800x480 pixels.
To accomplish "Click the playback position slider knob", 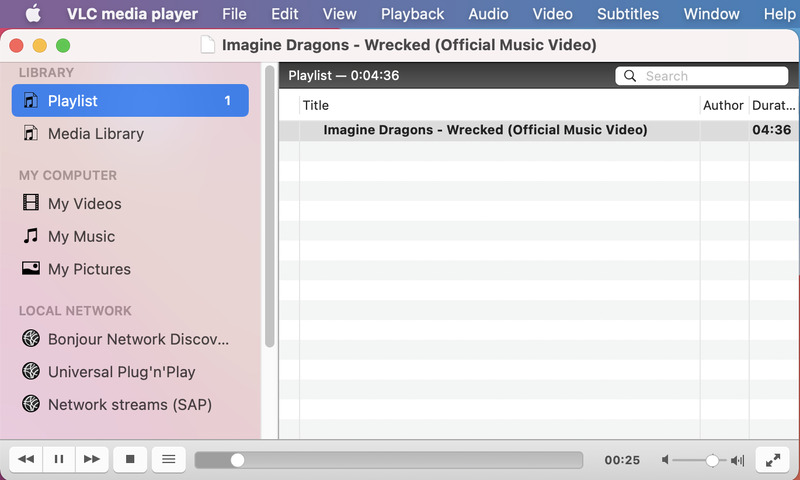I will [237, 460].
